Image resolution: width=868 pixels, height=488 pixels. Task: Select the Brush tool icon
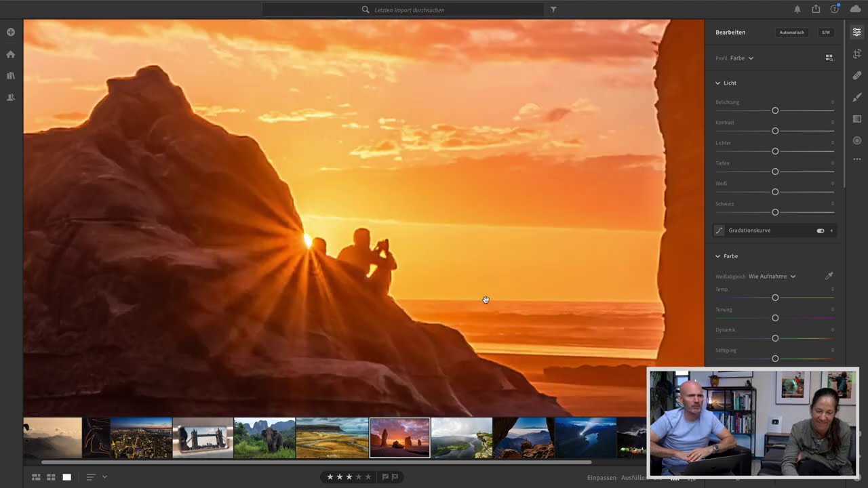pyautogui.click(x=857, y=97)
